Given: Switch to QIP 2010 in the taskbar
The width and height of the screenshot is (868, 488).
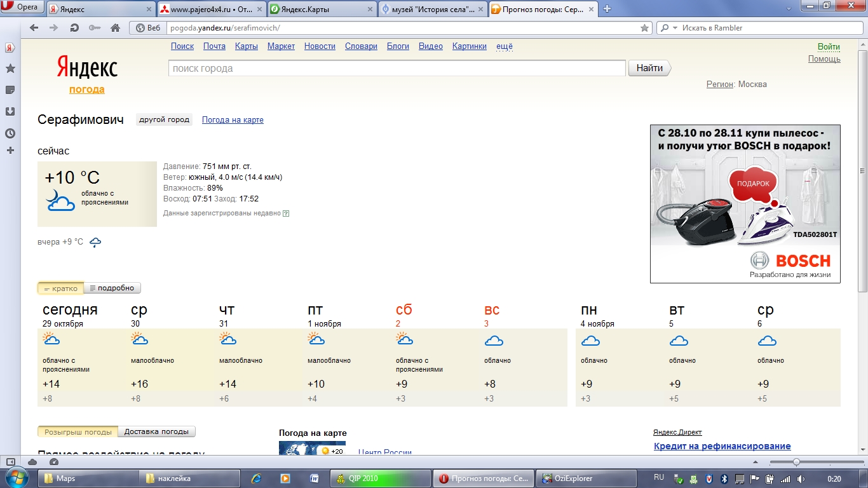Looking at the screenshot, I should coord(380,478).
